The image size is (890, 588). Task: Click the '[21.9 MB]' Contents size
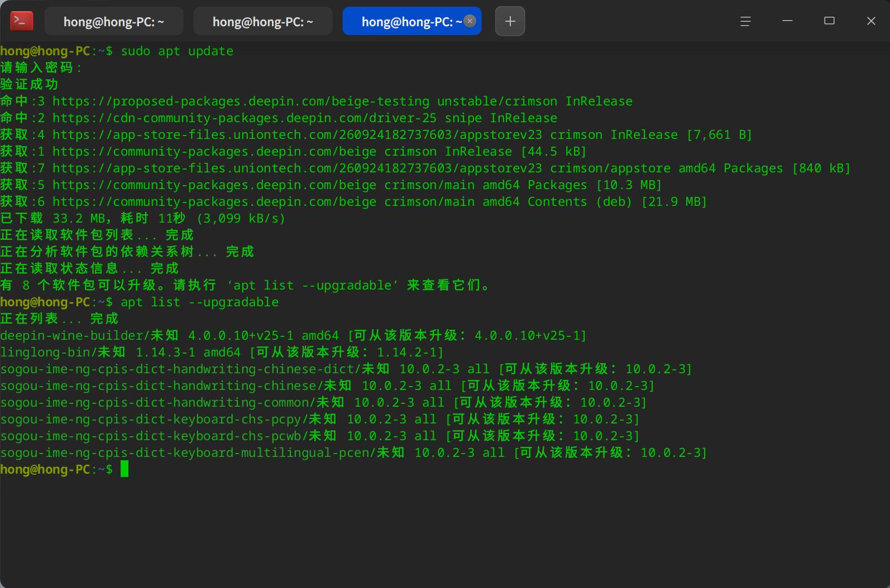point(674,201)
